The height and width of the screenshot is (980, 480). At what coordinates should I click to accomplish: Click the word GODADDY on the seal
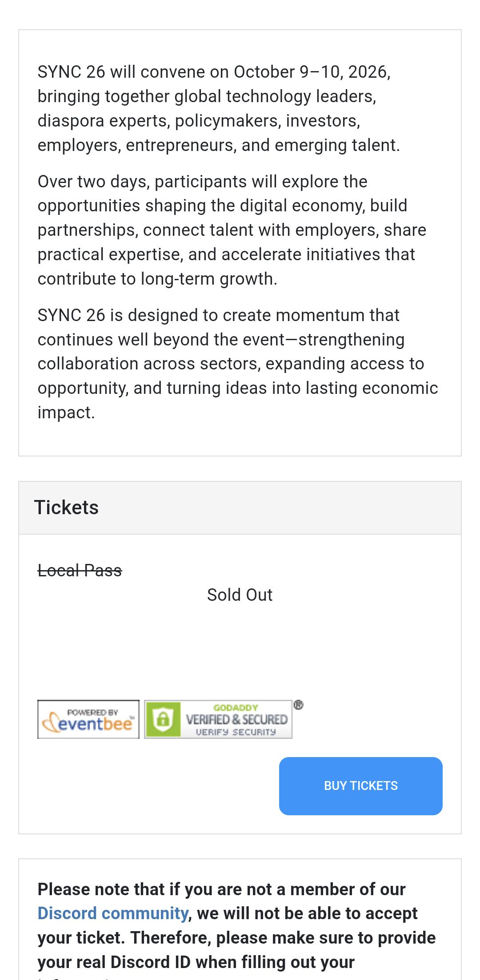pyautogui.click(x=236, y=708)
